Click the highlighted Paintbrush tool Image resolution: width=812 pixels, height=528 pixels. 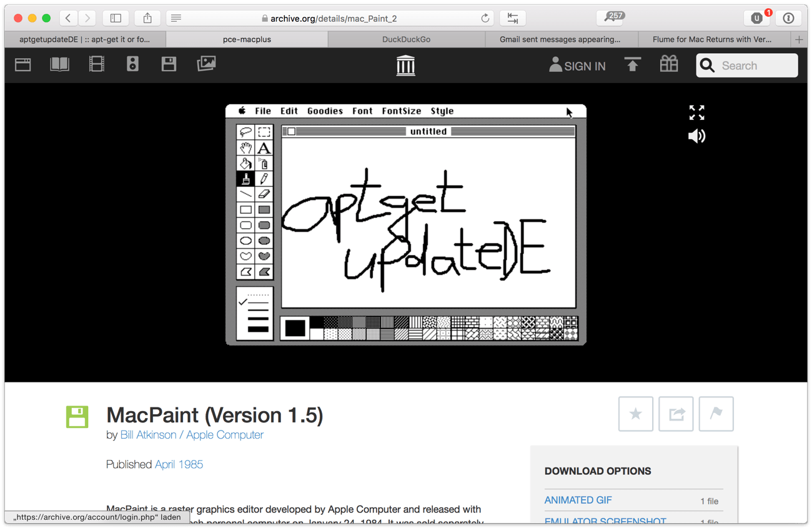[x=245, y=179]
